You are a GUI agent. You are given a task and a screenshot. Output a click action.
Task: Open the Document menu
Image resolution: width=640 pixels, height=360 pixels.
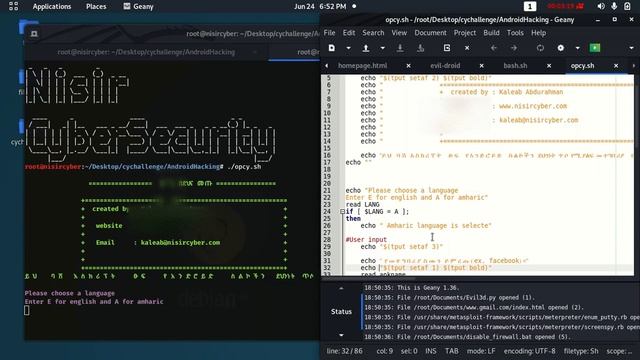[430, 33]
